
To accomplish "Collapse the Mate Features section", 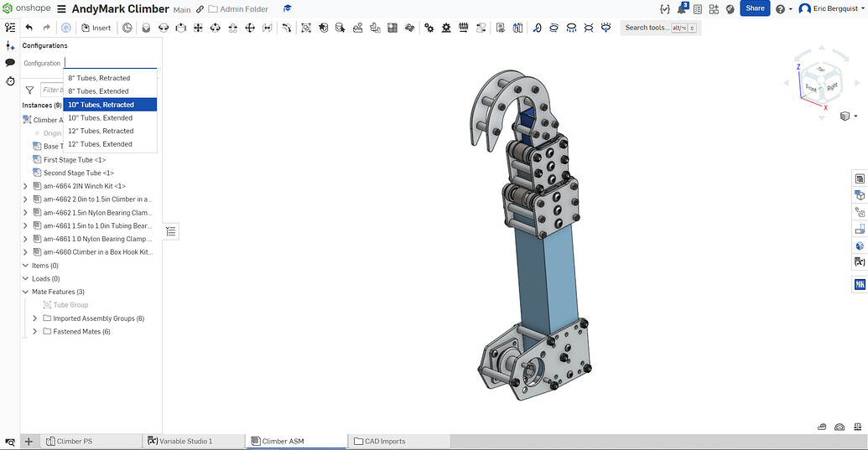I will coord(25,292).
